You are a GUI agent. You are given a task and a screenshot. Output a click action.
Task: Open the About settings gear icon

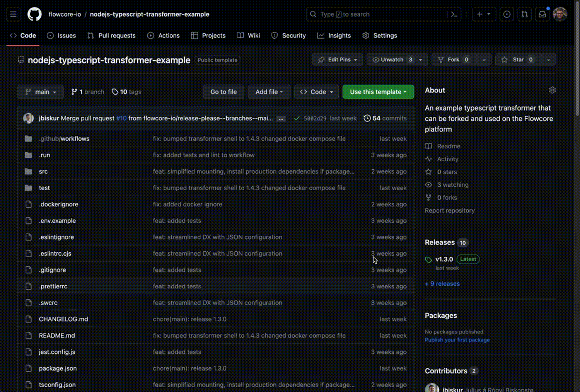(x=552, y=90)
